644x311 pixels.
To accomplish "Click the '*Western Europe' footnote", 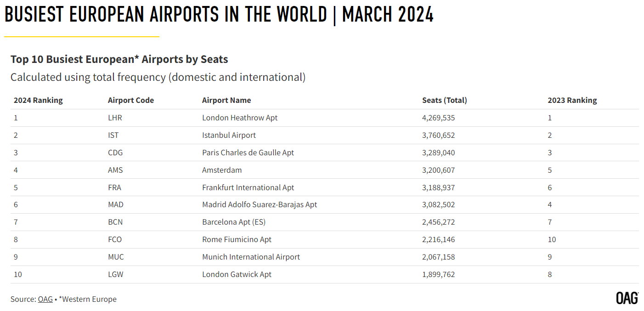I will 88,299.
